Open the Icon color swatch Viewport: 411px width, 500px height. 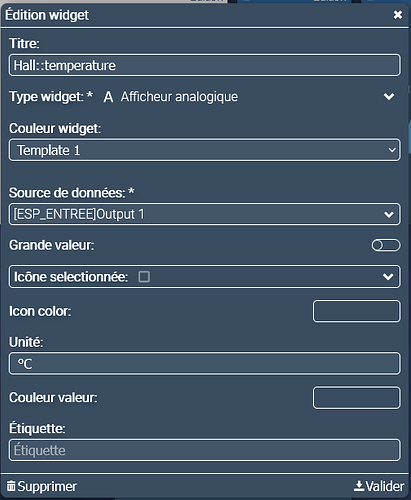tap(356, 311)
